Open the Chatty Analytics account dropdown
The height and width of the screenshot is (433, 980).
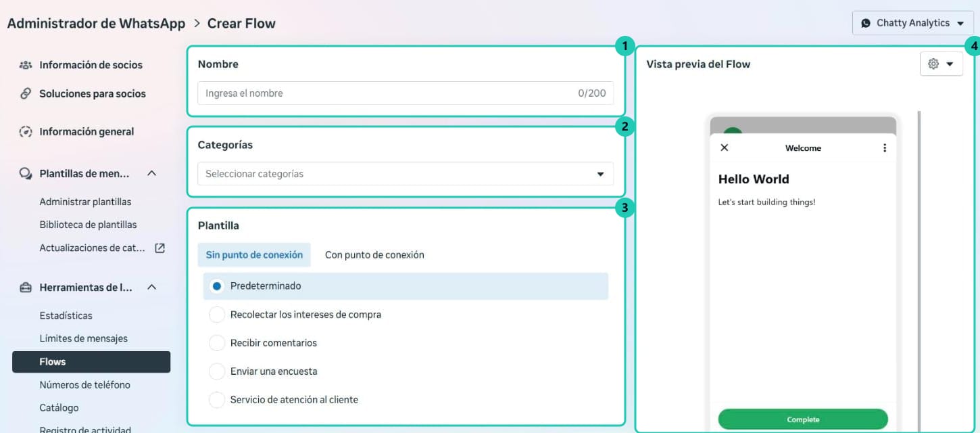(912, 23)
